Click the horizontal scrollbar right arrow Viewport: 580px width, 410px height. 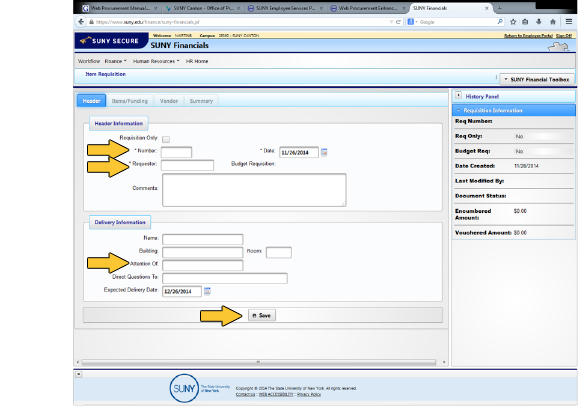point(444,362)
